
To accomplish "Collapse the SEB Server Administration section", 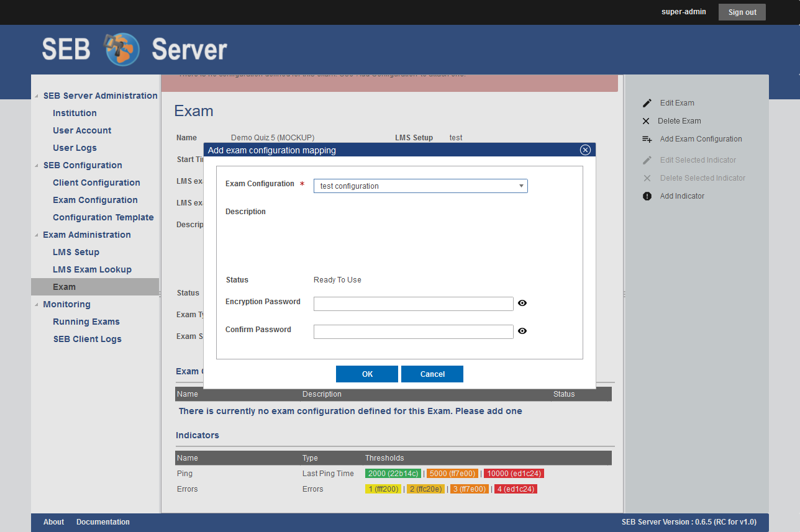I will click(x=37, y=96).
